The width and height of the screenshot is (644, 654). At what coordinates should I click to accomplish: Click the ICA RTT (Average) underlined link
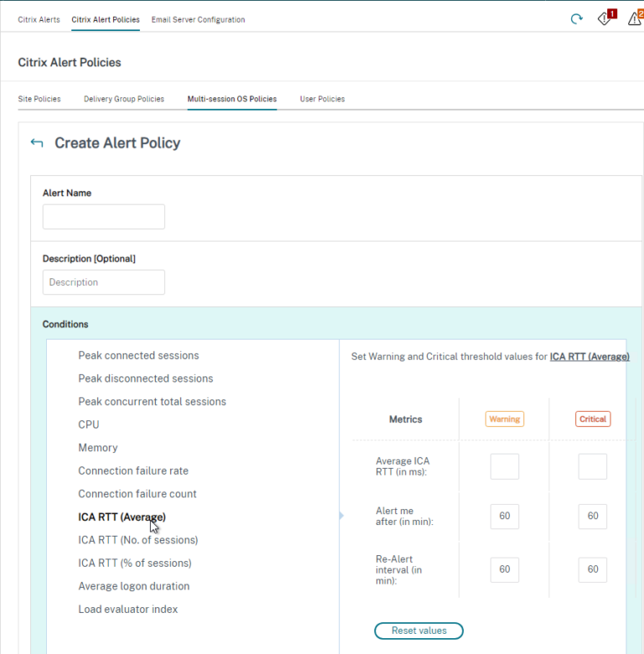[x=589, y=357]
